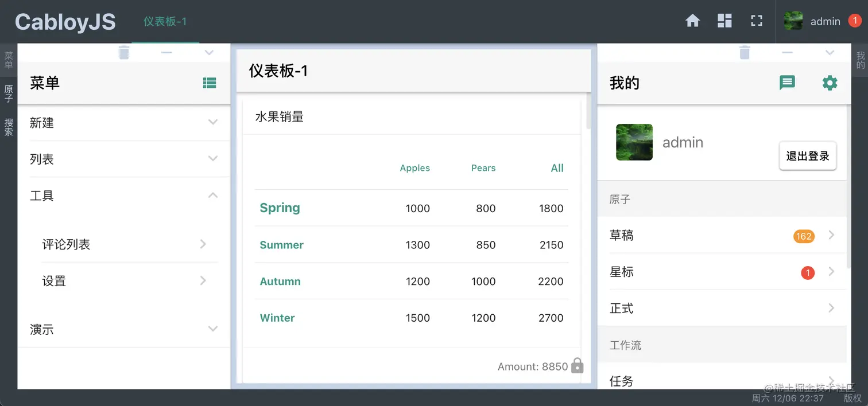868x406 pixels.
Task: Select the 原子 side tab on the left edge
Action: pos(9,93)
